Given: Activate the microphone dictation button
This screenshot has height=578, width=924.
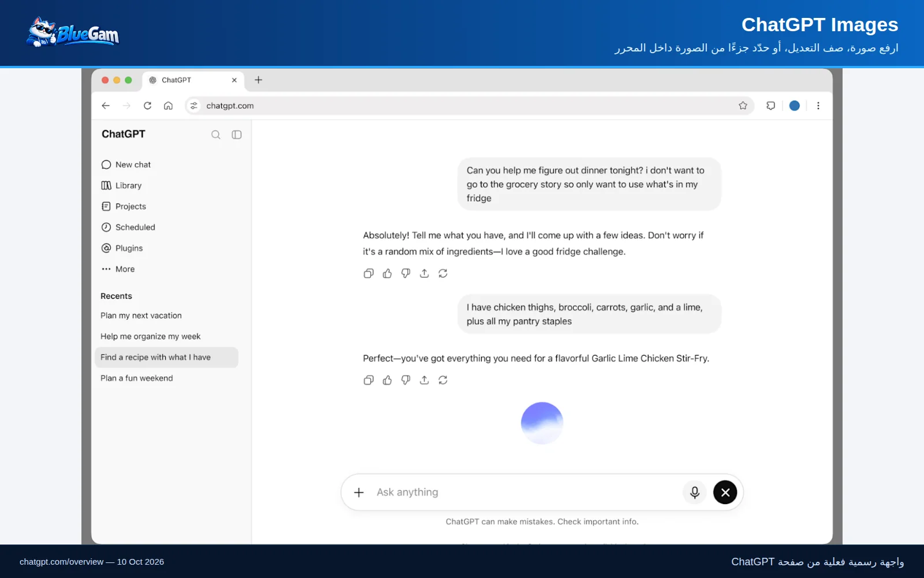Looking at the screenshot, I should (695, 492).
